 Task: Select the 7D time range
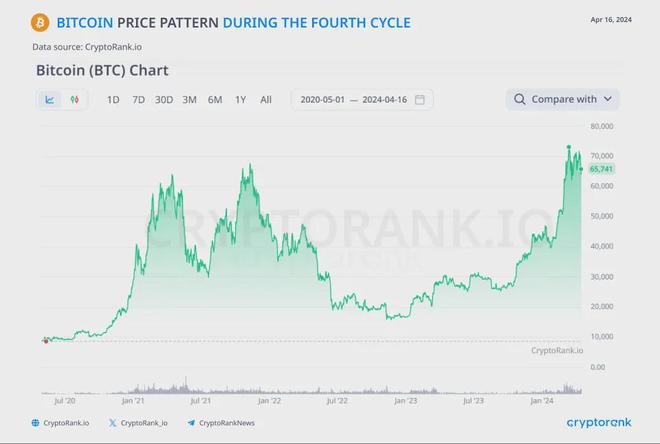tap(138, 100)
